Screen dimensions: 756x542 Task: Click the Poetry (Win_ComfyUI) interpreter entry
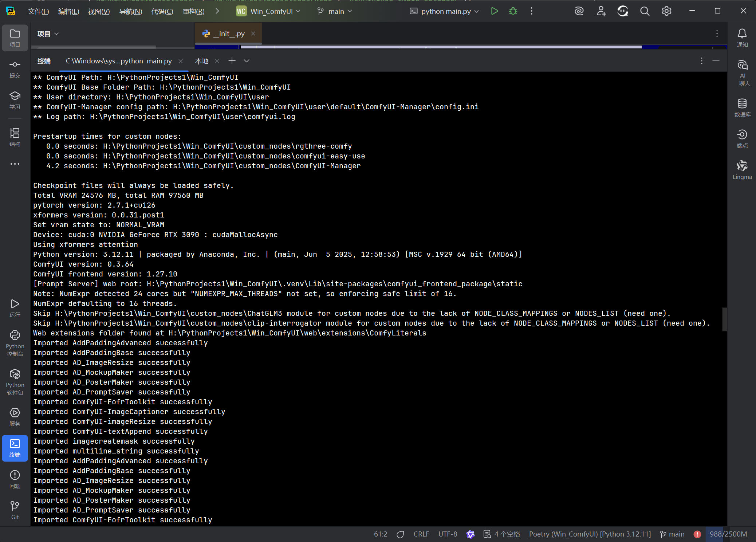click(x=590, y=534)
